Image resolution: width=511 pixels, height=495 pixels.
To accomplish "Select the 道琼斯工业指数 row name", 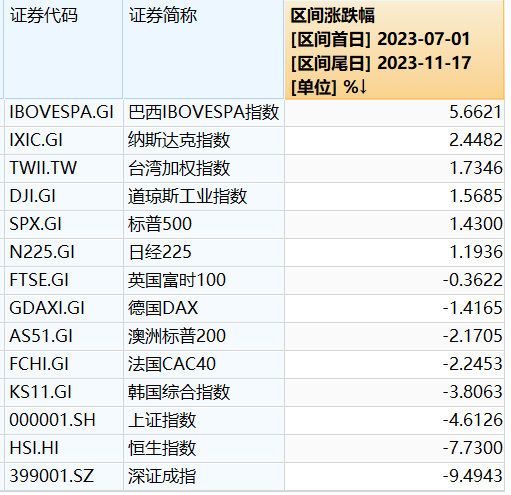I will coord(204,196).
